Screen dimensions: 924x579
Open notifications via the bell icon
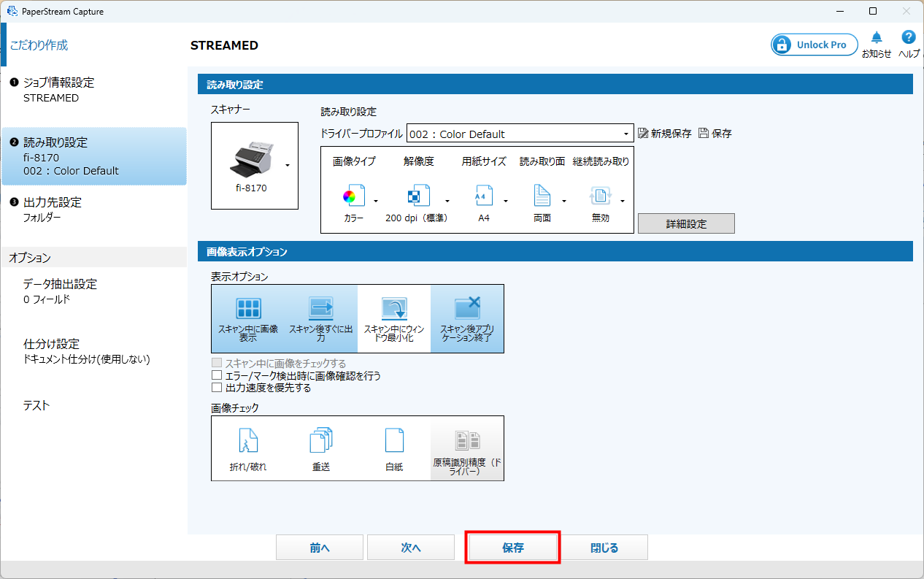point(877,38)
